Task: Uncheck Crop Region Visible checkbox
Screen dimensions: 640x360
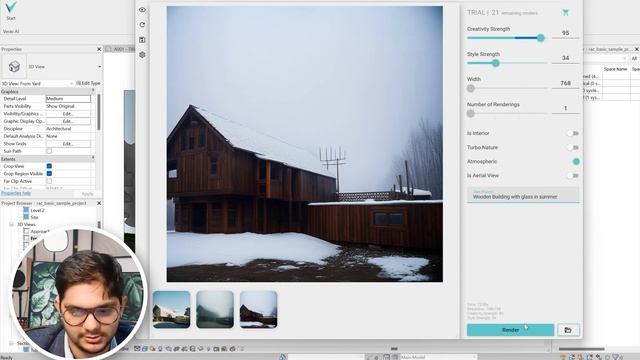Action: (x=49, y=173)
